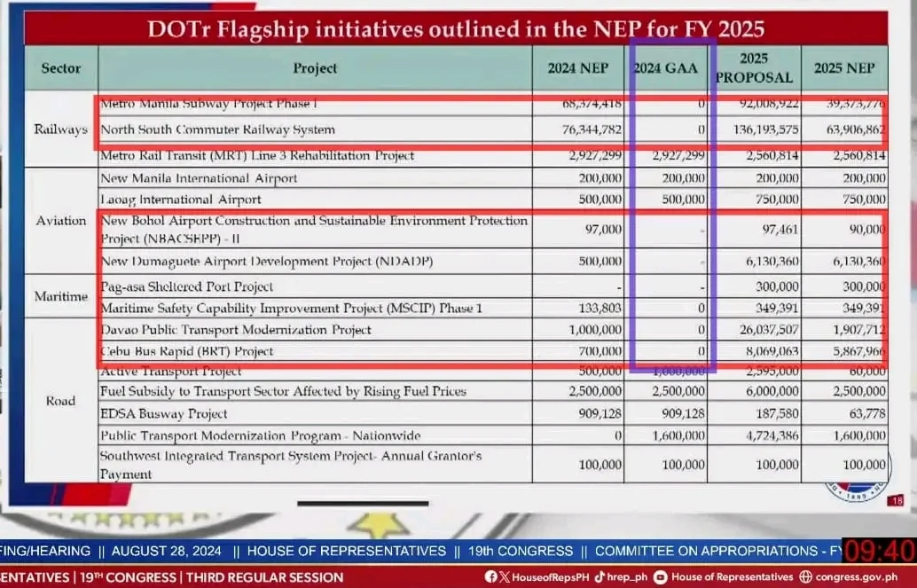Select the Sector column header
The width and height of the screenshot is (917, 588).
click(x=61, y=68)
